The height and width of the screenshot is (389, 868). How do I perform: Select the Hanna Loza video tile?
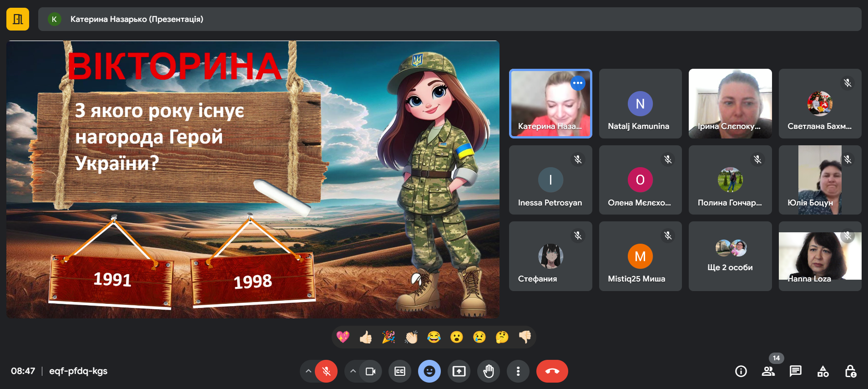820,256
